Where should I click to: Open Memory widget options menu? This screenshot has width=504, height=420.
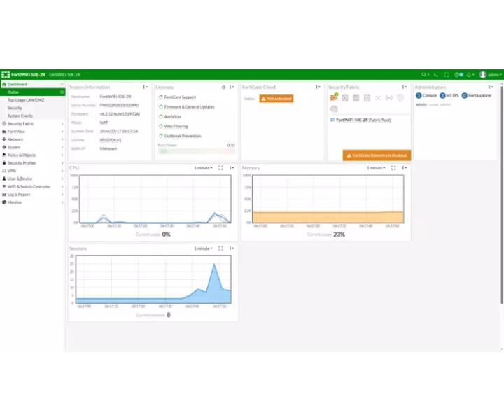coord(405,168)
